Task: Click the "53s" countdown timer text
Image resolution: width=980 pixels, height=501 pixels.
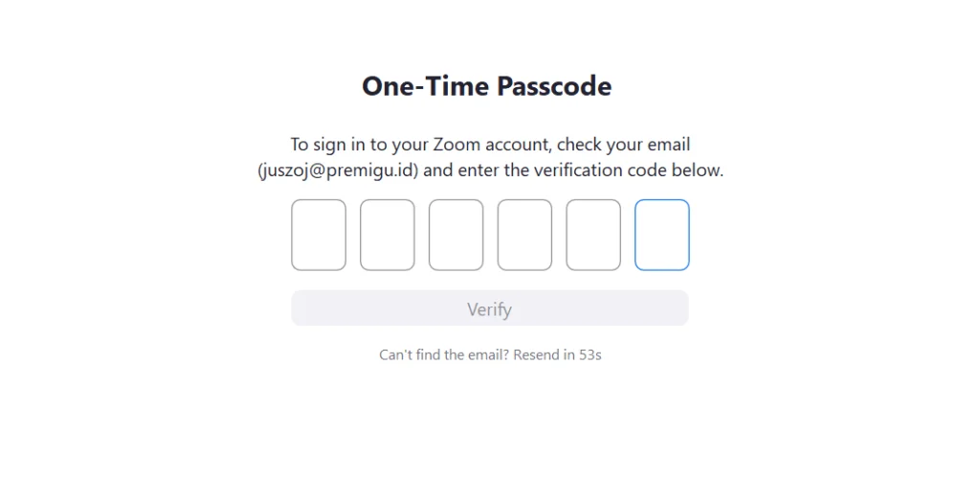Action: point(590,354)
